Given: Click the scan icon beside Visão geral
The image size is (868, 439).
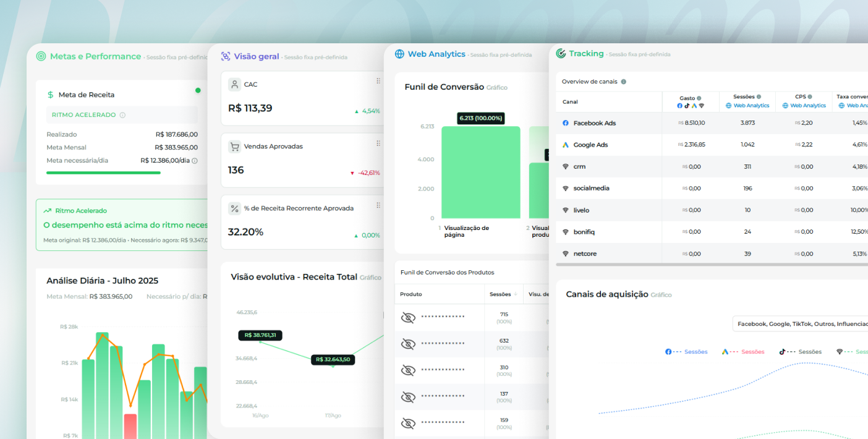Looking at the screenshot, I should [226, 56].
